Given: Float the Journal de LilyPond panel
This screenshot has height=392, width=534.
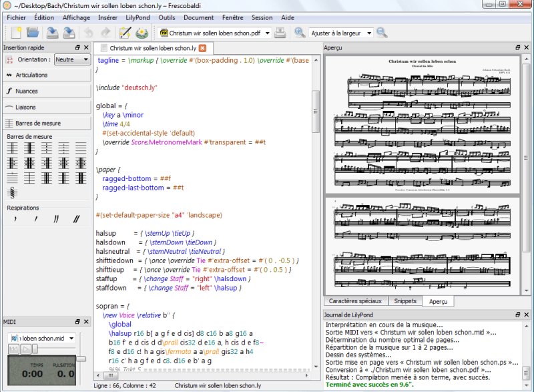Looking at the screenshot, I should click(x=518, y=315).
